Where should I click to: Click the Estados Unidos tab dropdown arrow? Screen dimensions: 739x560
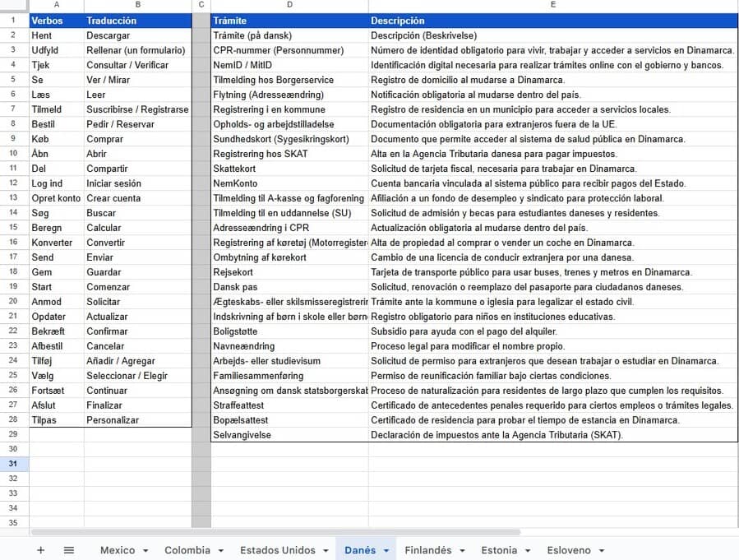point(326,551)
